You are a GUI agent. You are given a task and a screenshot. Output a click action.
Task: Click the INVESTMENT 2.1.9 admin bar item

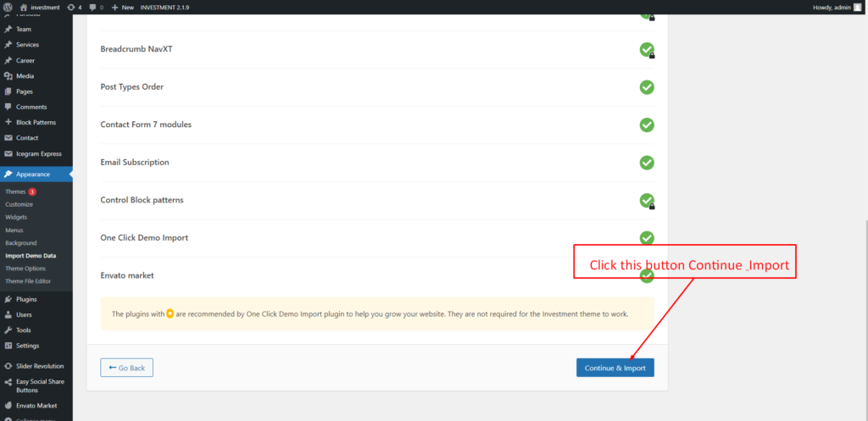click(164, 7)
